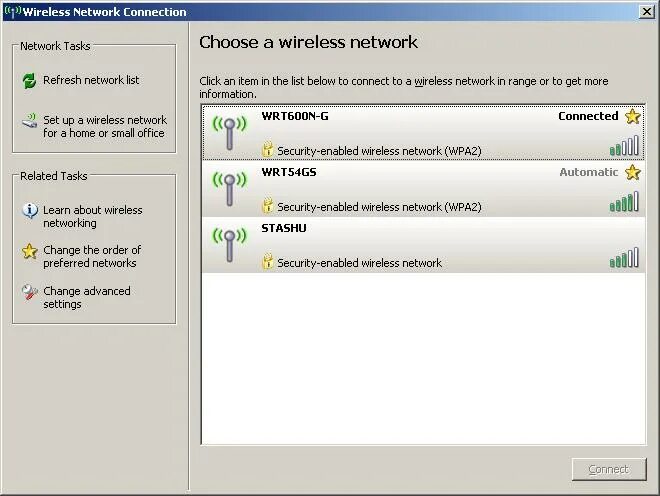Open Change advanced settings link
Image resolution: width=660 pixels, height=496 pixels.
pos(87,297)
